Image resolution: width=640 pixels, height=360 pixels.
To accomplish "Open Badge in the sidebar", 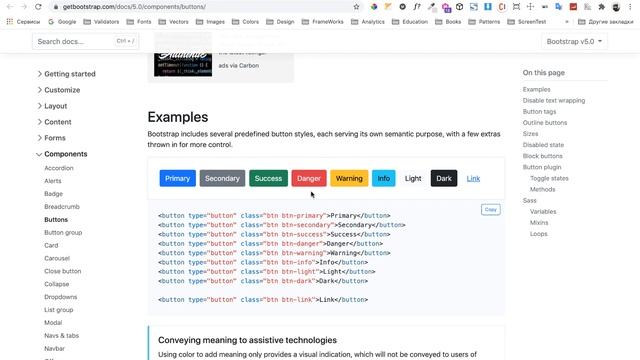I will point(53,193).
